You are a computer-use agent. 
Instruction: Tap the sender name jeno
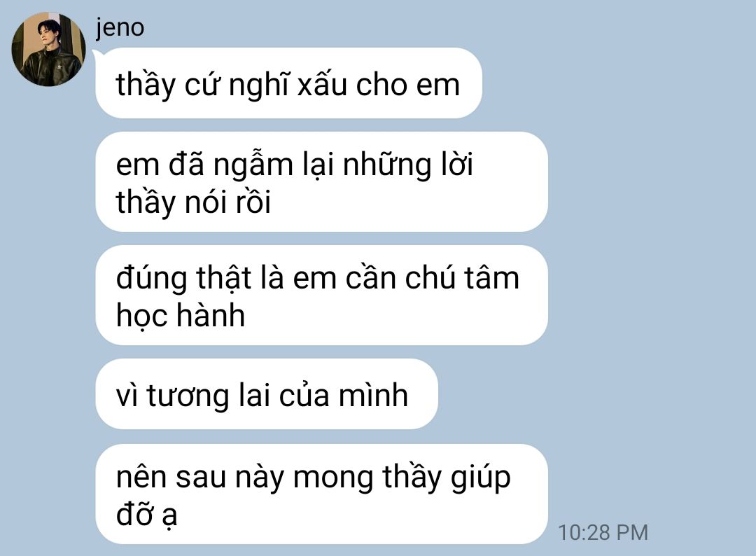120,27
